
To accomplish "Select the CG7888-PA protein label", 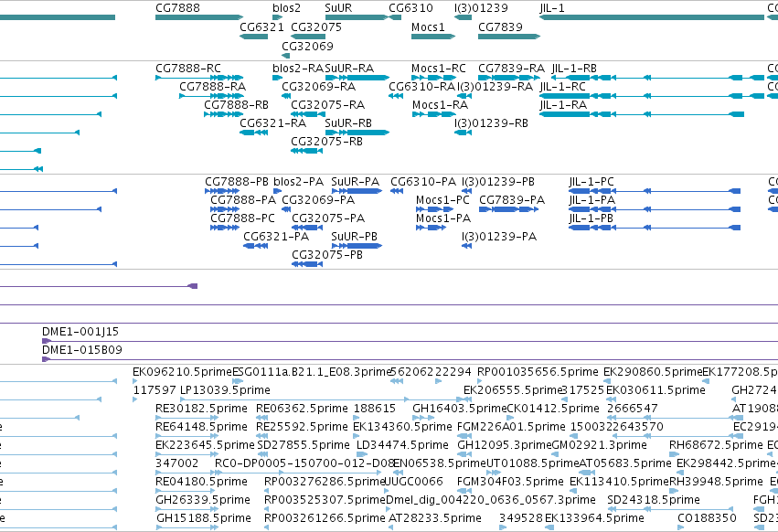I will click(x=243, y=200).
